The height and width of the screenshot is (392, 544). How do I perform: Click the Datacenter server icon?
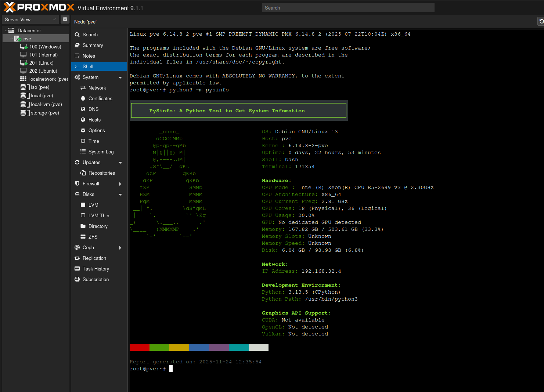point(11,30)
